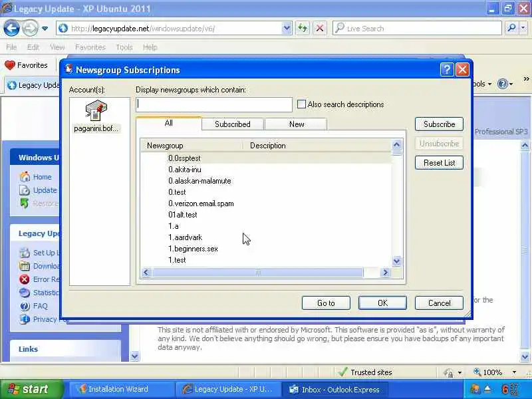Select the 0.verizon.email.spam newsgroup

201,203
